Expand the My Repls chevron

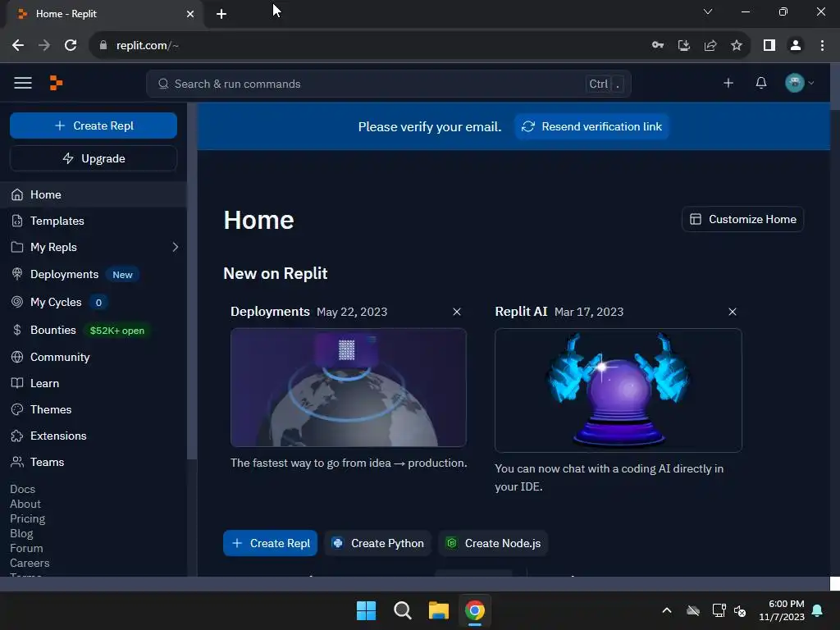[x=176, y=247]
